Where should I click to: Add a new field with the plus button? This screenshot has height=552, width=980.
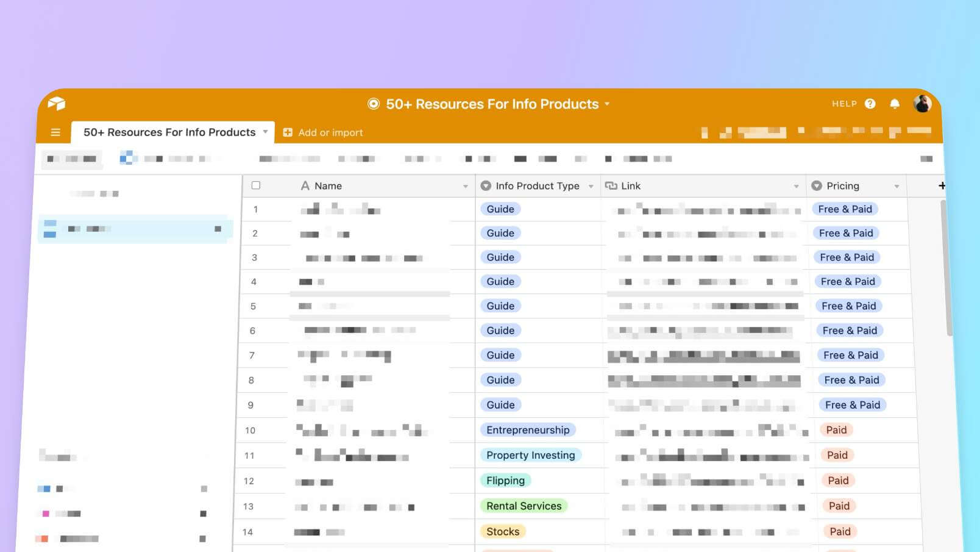pyautogui.click(x=942, y=185)
